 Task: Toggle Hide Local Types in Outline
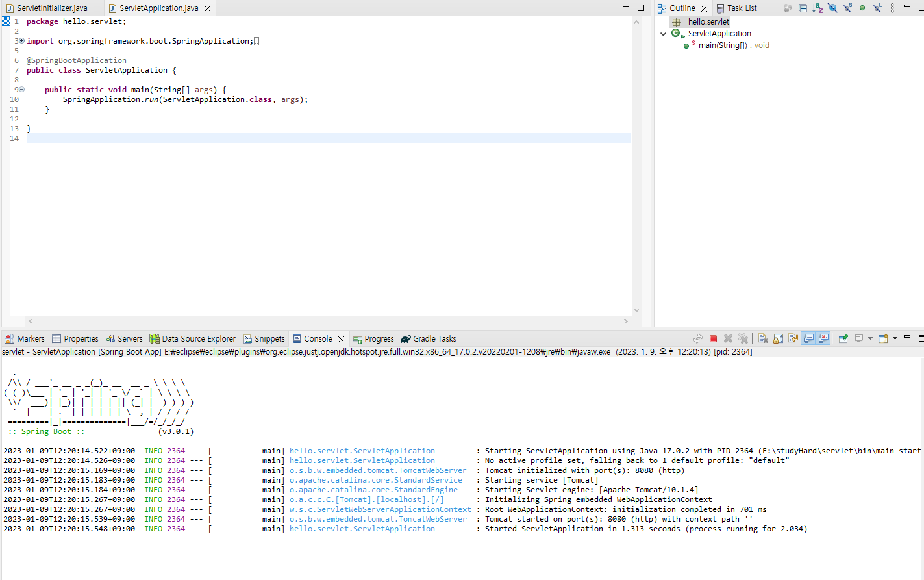877,8
